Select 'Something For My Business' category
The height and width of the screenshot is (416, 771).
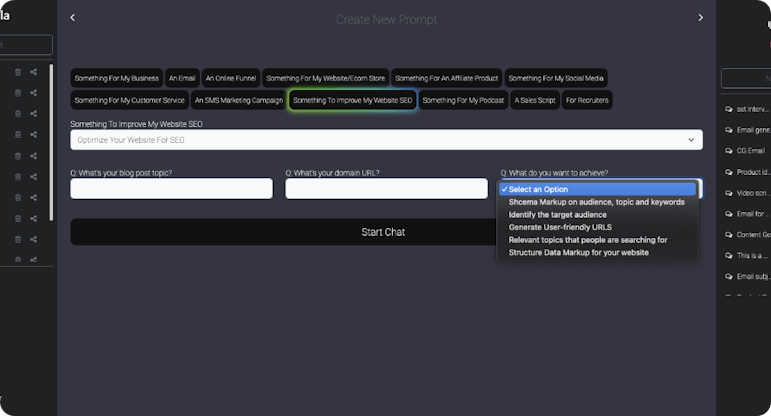116,78
